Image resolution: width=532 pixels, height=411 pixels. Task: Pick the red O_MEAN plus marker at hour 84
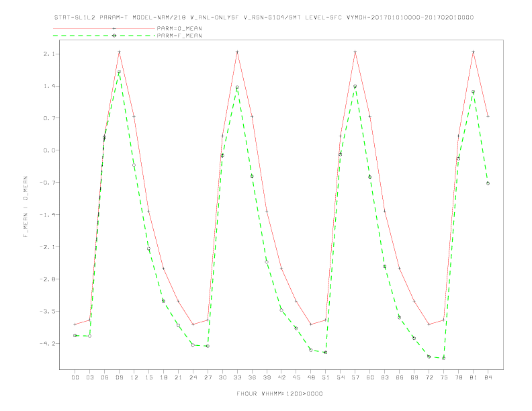pos(488,116)
